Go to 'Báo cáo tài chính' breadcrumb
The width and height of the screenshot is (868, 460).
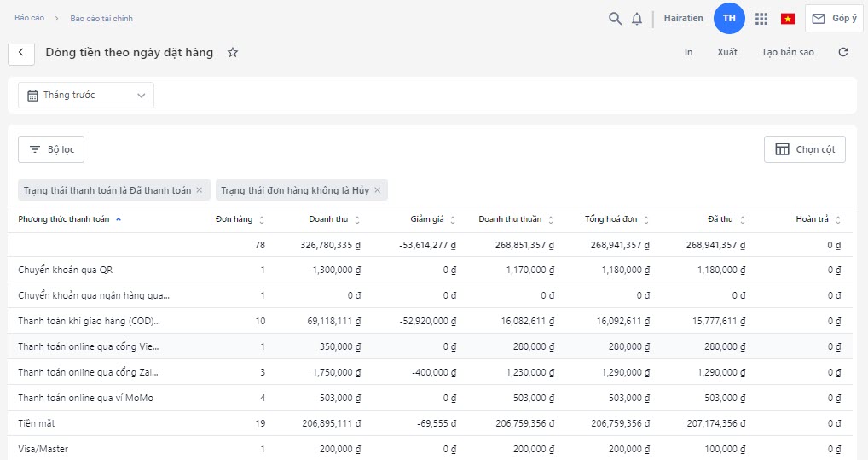pyautogui.click(x=101, y=18)
